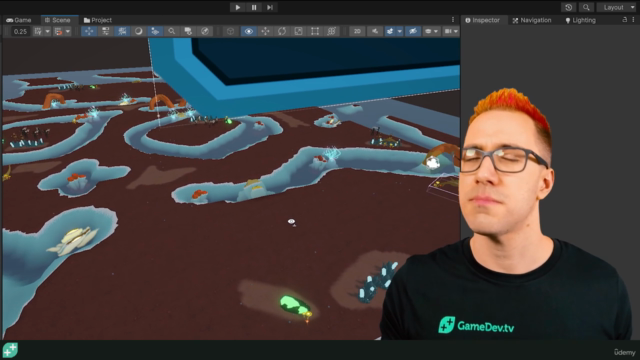
Task: Click the small white eye gizmo in scene
Action: coord(291,222)
